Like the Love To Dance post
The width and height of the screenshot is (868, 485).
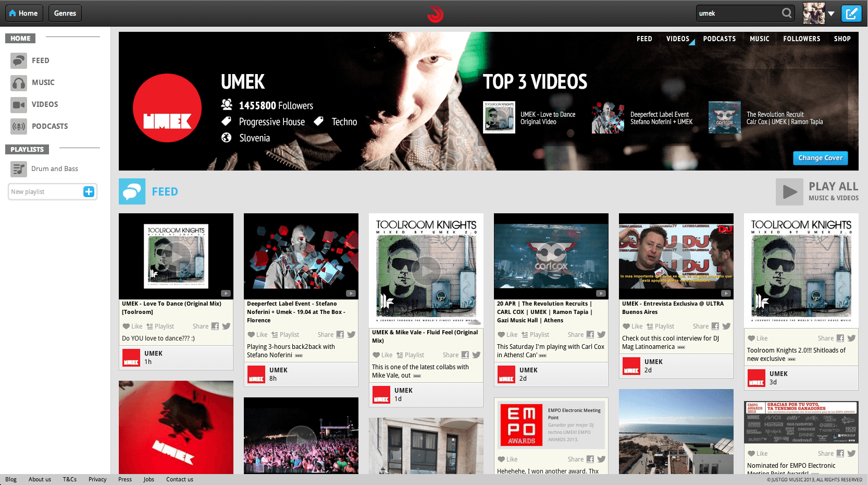[x=132, y=326]
